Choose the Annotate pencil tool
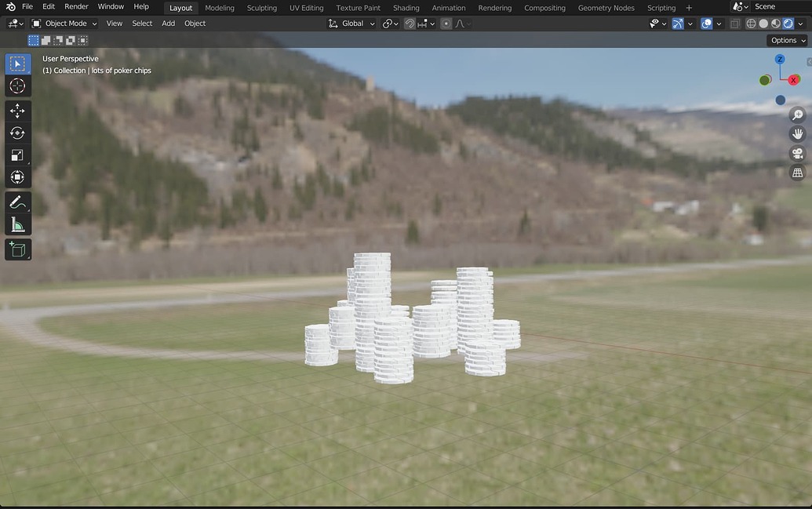Image resolution: width=812 pixels, height=509 pixels. [x=17, y=202]
